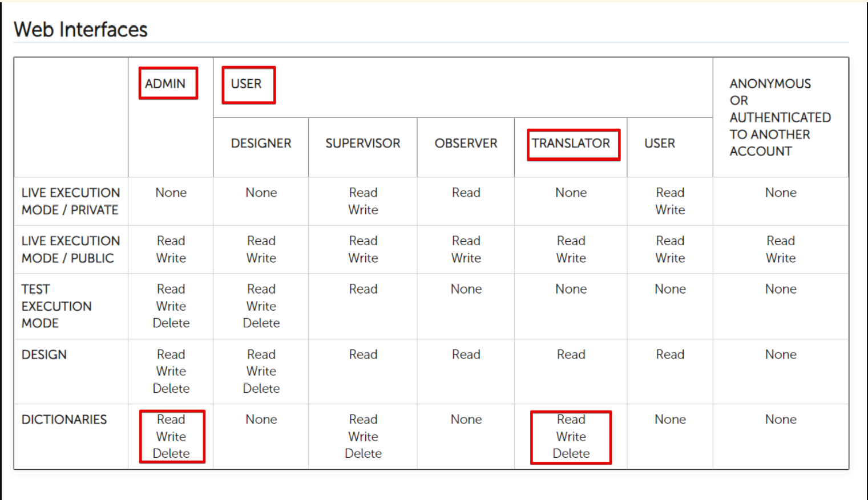Viewport: 868px width, 500px height.
Task: Click DESIGNER's Read Write Delete in DESIGN row
Action: point(261,371)
